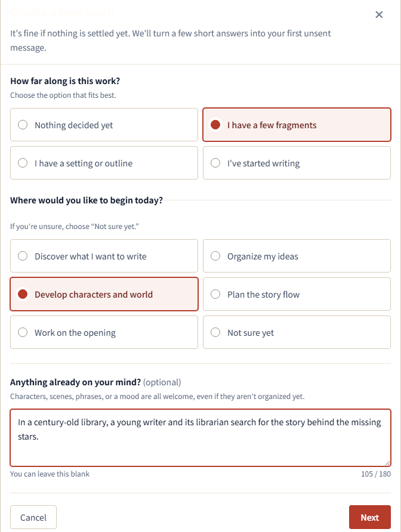This screenshot has height=532, width=401.
Task: Click the radio circle beside 'Organize my ideas'
Action: (215, 256)
